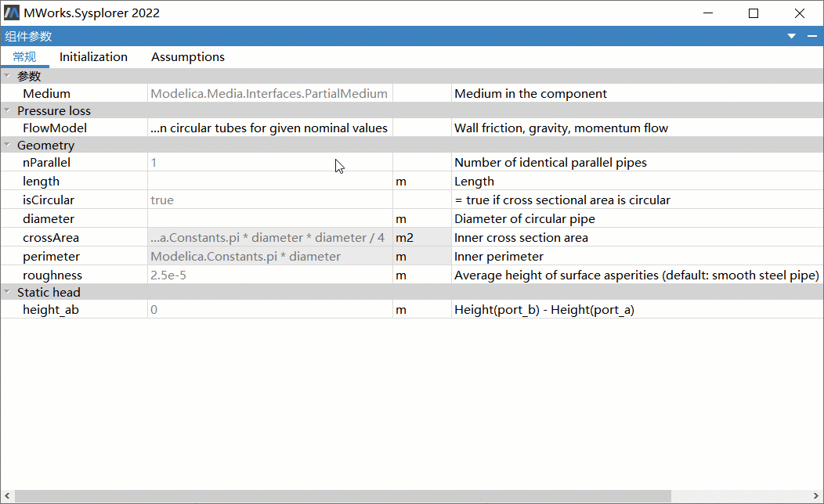824x504 pixels.
Task: Open the FlowModel value selector
Action: 269,128
